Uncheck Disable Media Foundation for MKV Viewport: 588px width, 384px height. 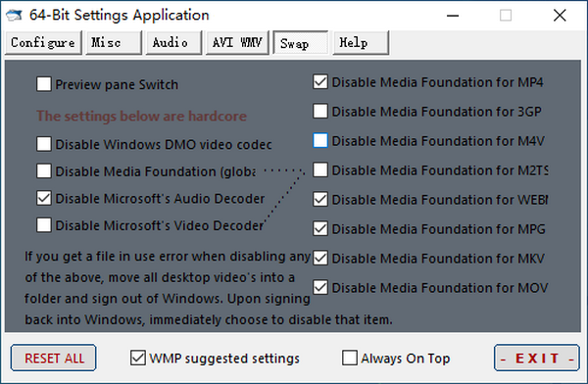[320, 258]
